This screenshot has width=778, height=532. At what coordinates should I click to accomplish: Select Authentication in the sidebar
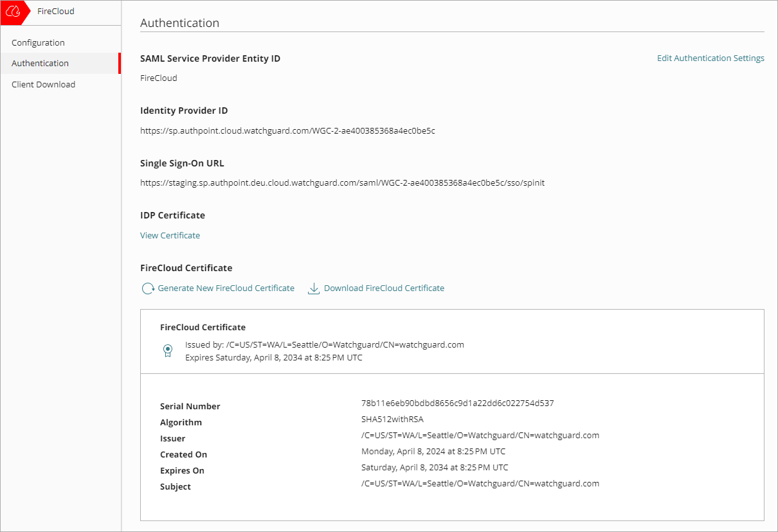coord(39,63)
